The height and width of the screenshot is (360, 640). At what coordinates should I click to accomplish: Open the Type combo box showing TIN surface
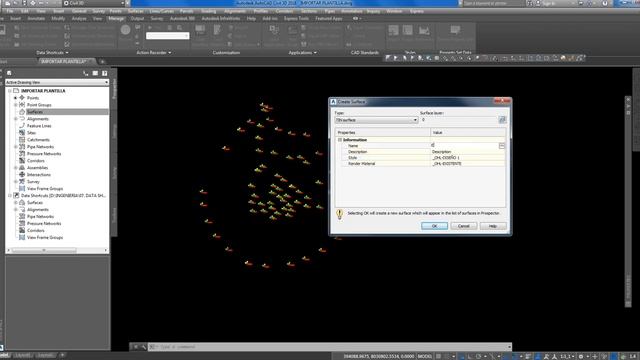click(376, 120)
